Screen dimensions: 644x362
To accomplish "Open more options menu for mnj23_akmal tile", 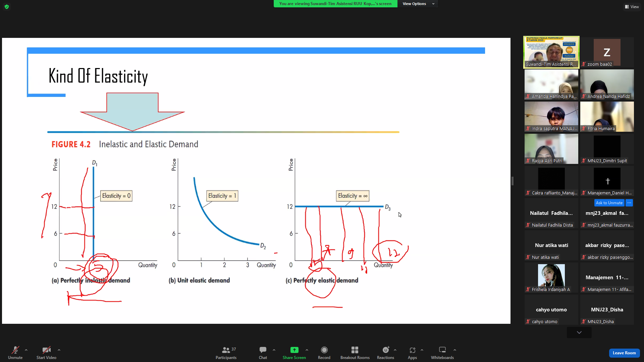I will pyautogui.click(x=629, y=203).
